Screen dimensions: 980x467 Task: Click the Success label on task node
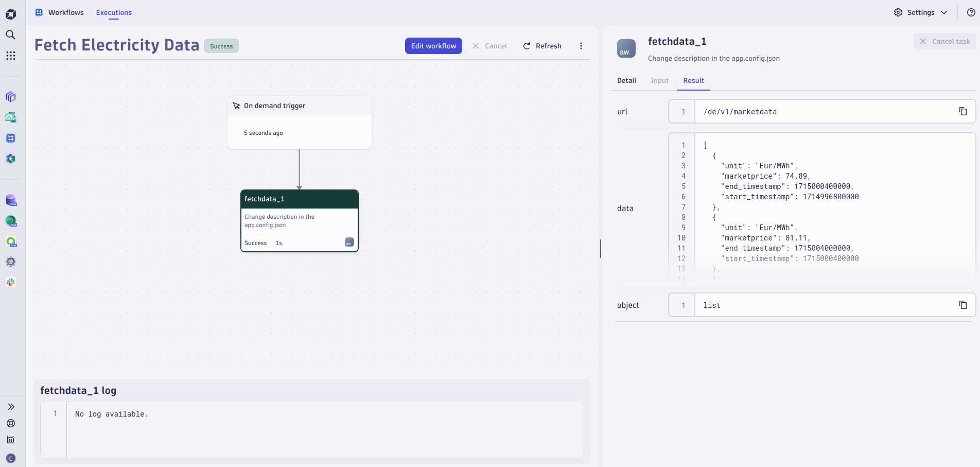pyautogui.click(x=255, y=243)
